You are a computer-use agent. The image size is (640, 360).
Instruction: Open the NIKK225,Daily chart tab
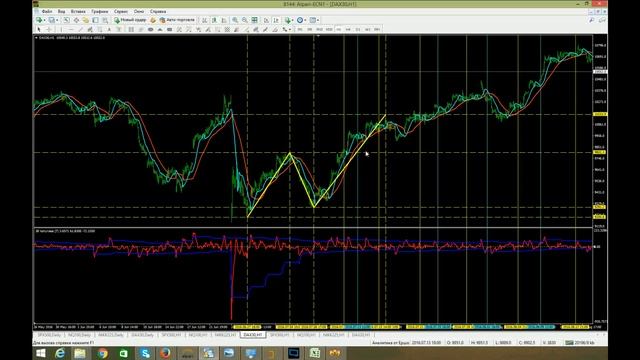tap(111, 335)
